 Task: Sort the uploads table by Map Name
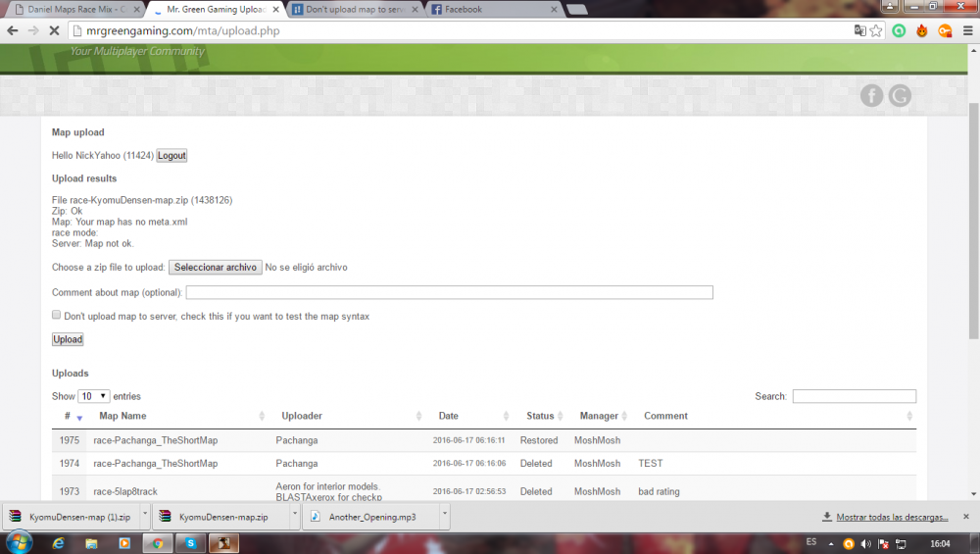(x=122, y=416)
